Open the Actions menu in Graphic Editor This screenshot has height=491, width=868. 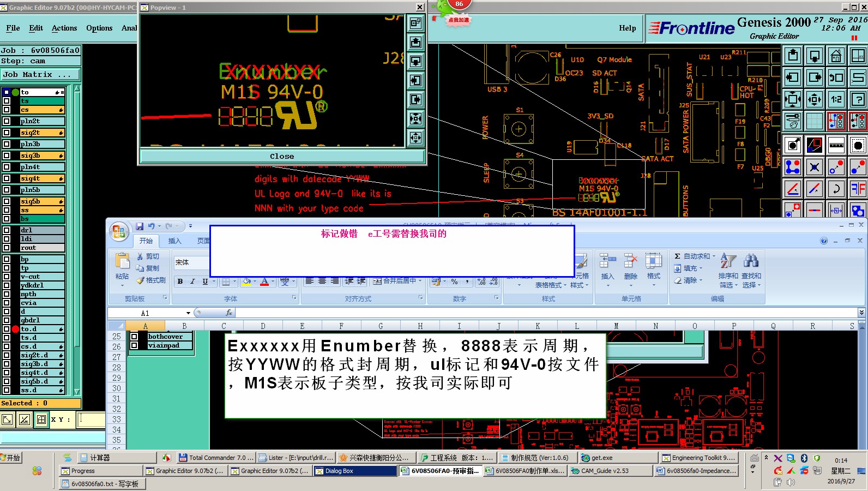[64, 28]
